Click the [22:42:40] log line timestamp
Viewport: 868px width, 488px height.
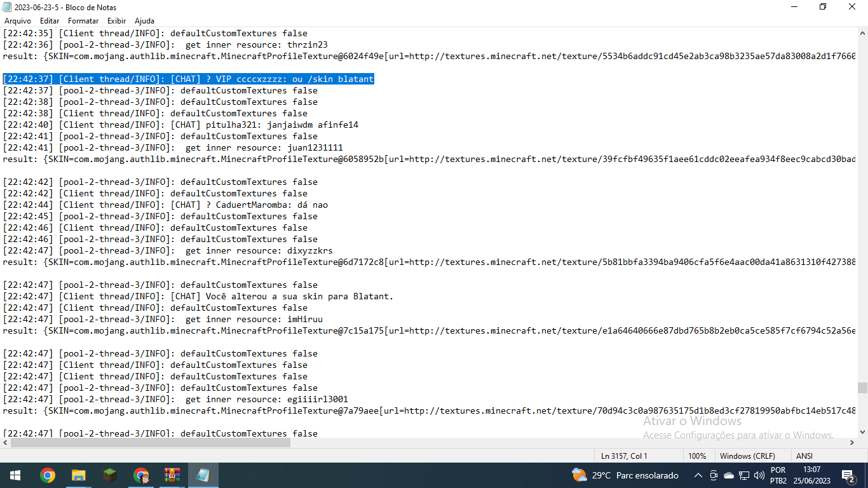tap(28, 125)
